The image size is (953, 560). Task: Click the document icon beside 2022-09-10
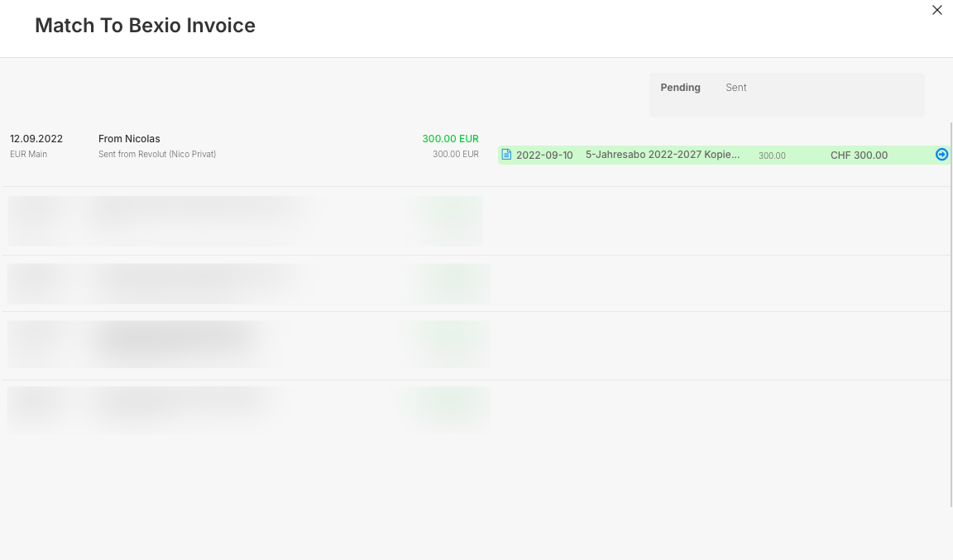[x=507, y=155]
